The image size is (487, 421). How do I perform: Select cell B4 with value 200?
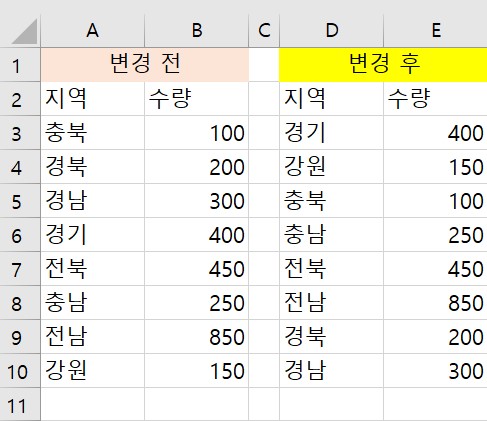[197, 167]
